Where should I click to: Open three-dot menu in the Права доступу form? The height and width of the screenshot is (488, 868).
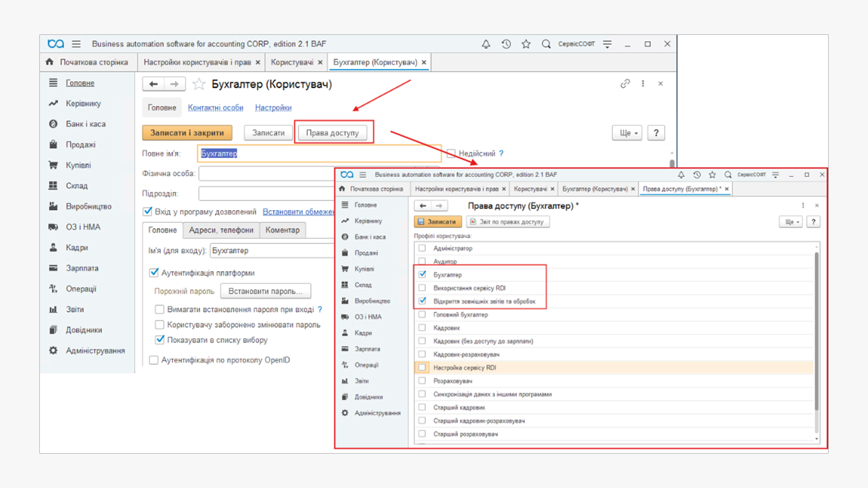pyautogui.click(x=803, y=206)
